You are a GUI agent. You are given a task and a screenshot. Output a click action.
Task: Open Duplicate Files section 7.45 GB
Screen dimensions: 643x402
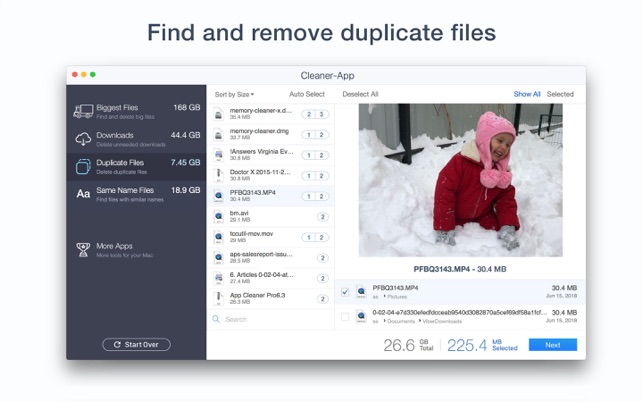click(x=137, y=167)
